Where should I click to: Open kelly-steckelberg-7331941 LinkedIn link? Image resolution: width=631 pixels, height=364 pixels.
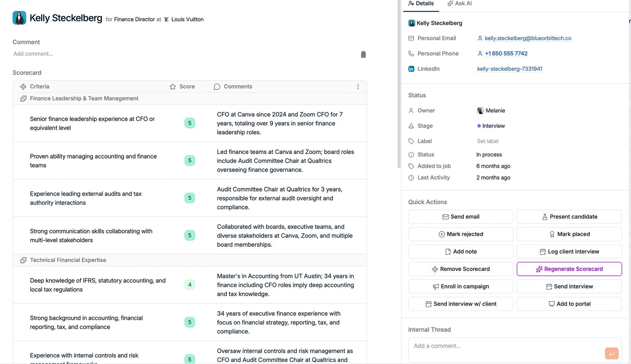coord(510,69)
